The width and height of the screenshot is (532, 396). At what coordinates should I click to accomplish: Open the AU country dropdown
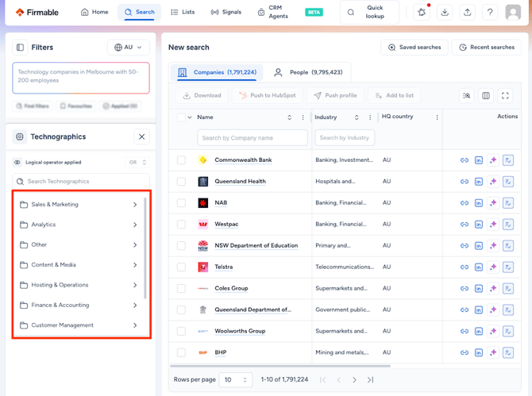point(129,47)
